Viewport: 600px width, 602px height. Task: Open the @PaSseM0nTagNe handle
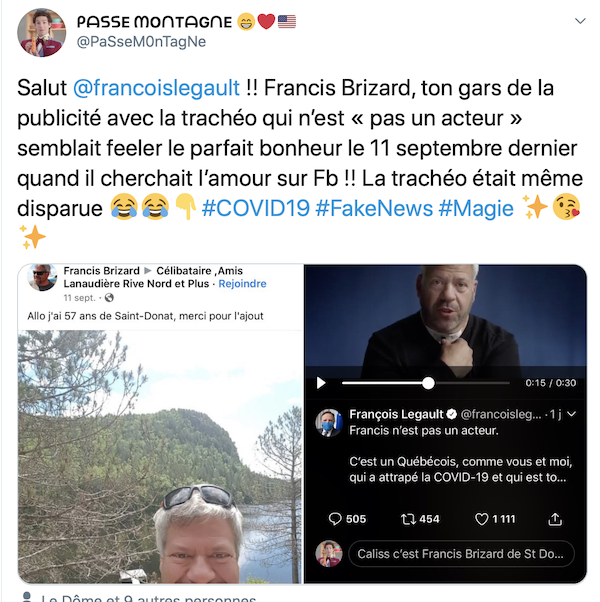click(x=141, y=42)
